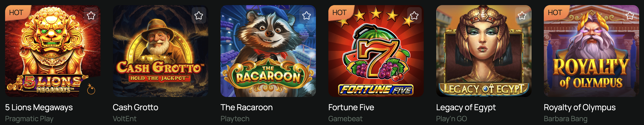Click the Play'n GO provider label
644x125 pixels.
pos(451,119)
